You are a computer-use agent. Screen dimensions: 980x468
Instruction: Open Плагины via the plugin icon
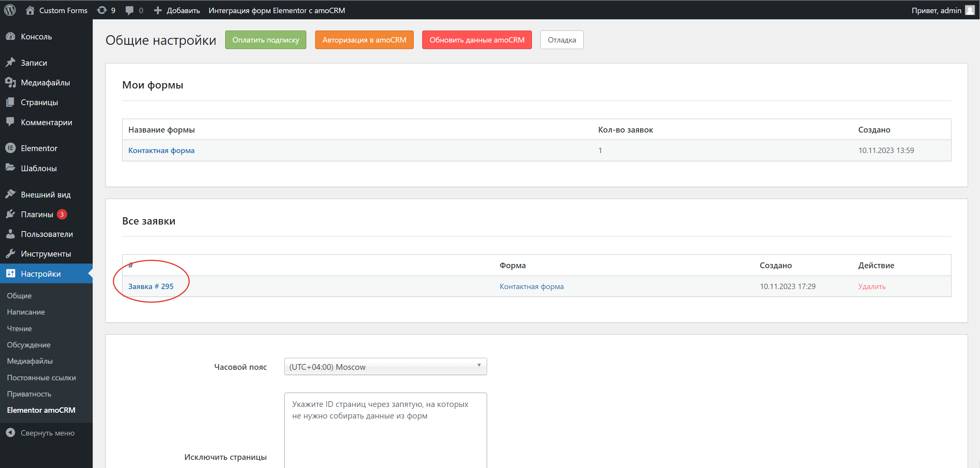pos(10,214)
